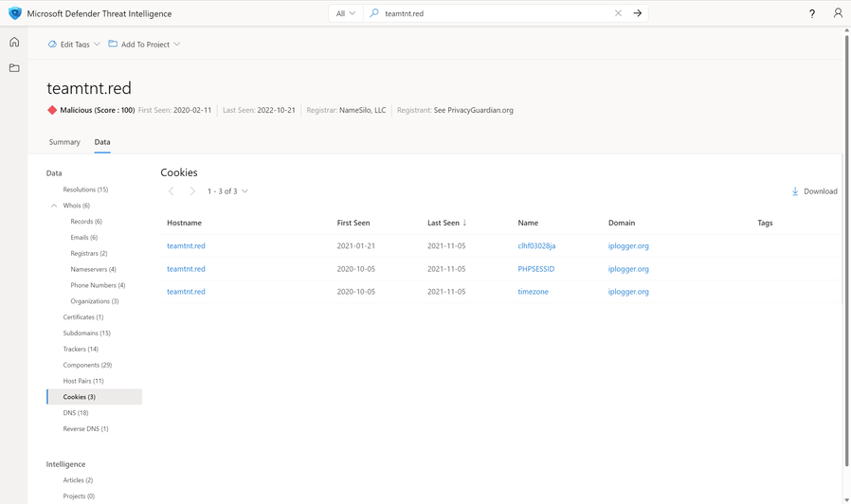Open Trackers (14) data set

pyautogui.click(x=81, y=349)
